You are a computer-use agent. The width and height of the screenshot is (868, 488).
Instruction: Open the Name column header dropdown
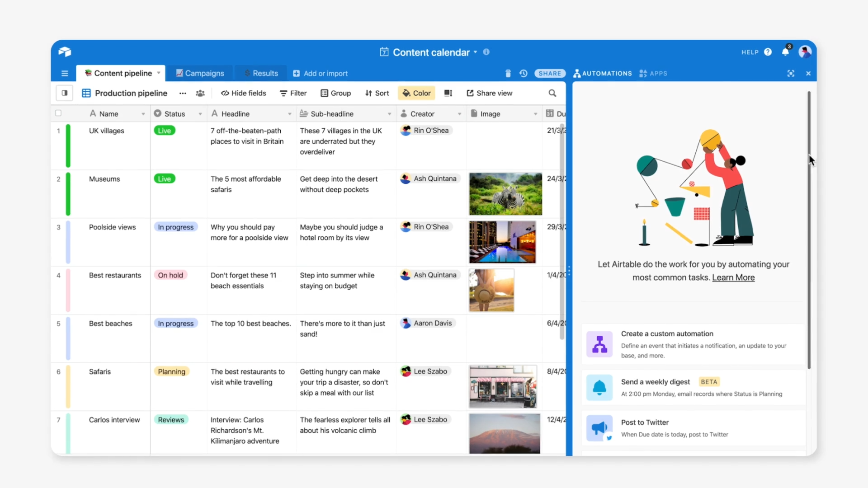(142, 113)
